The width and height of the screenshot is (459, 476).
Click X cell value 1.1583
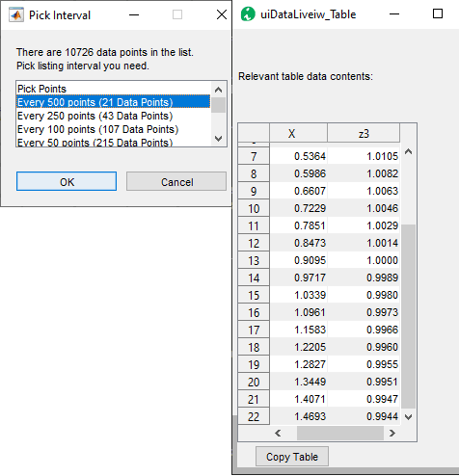(298, 330)
